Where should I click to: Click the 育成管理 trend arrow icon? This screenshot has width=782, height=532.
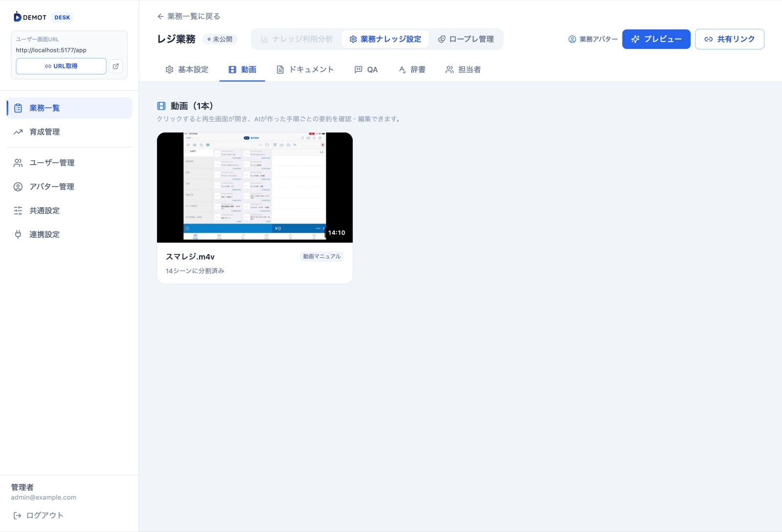click(18, 132)
